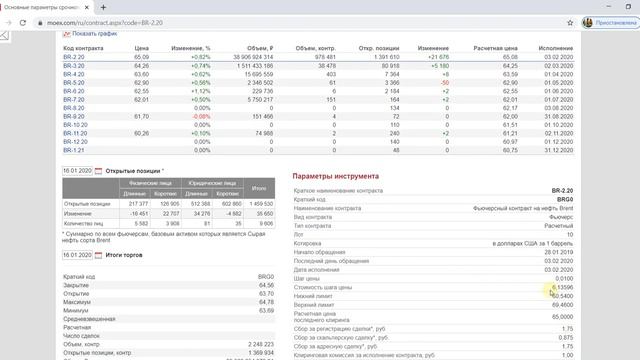The image size is (640, 360).
Task: Click the Код контракта column header
Action: click(83, 48)
